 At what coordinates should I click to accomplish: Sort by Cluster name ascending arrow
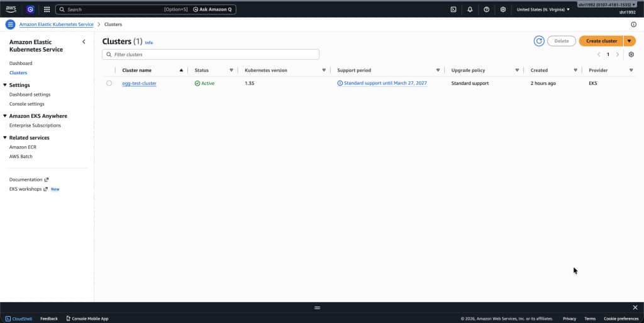coord(181,71)
